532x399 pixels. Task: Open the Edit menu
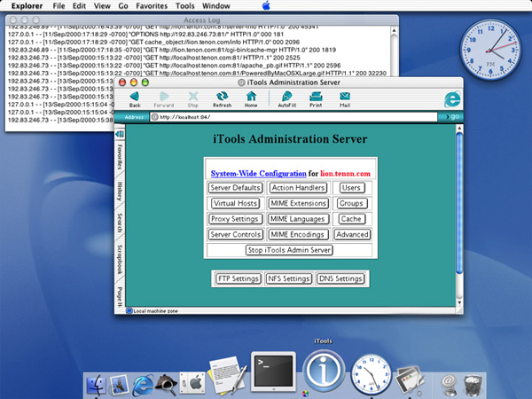[x=79, y=6]
